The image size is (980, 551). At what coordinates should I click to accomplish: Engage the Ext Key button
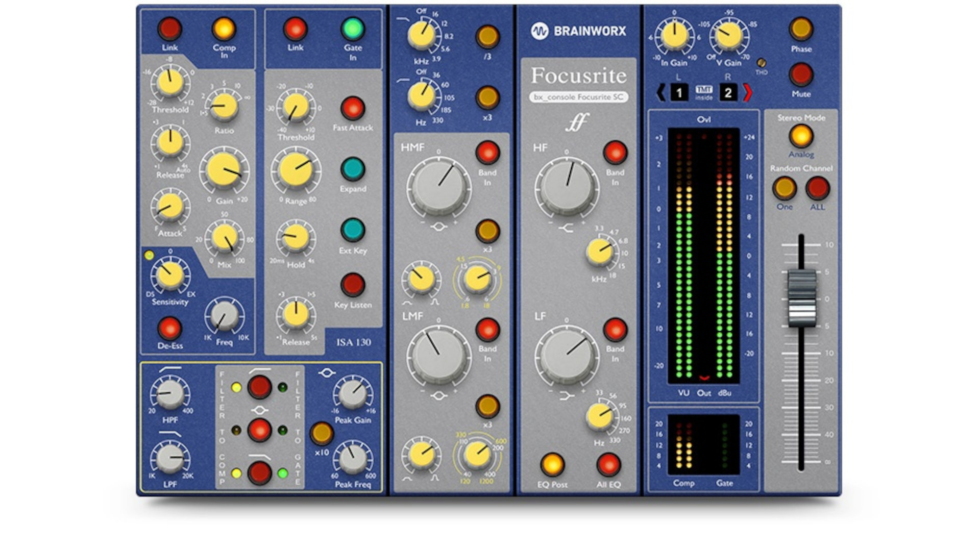(353, 230)
